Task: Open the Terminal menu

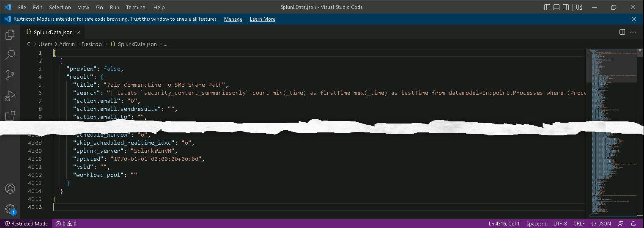Action: [136, 7]
